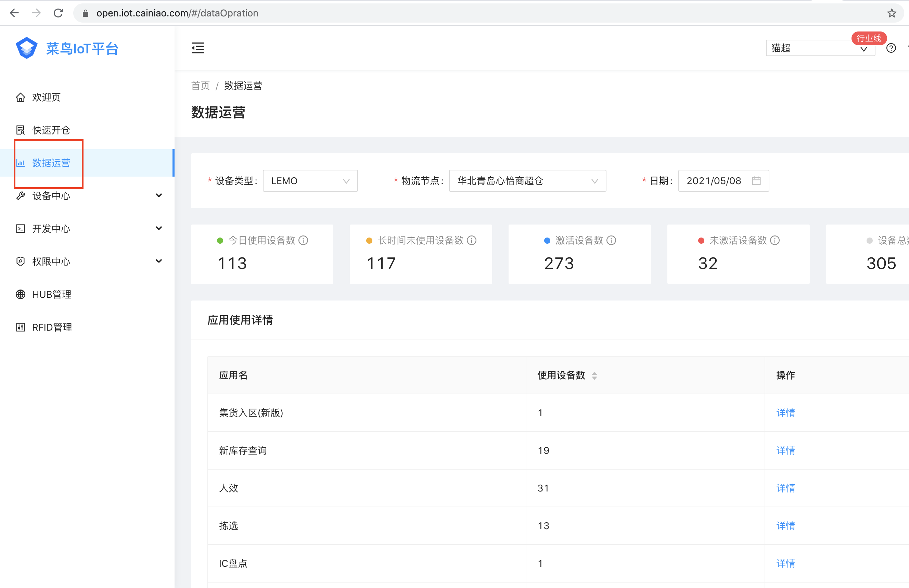Image resolution: width=909 pixels, height=588 pixels.
Task: Open the 设备类型 LEMO dropdown
Action: [310, 181]
